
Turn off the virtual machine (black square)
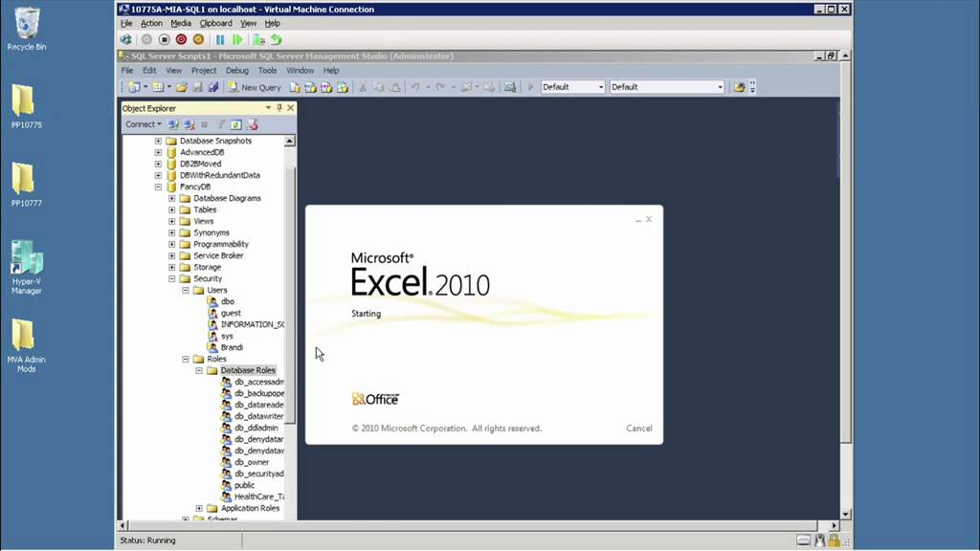[x=165, y=40]
